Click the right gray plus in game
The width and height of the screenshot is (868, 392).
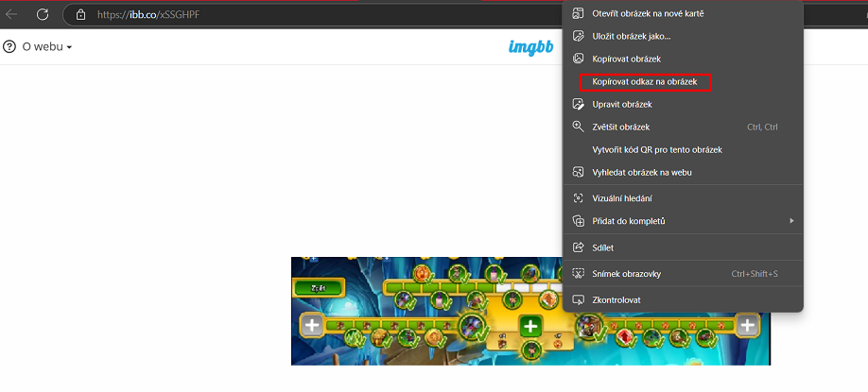748,326
